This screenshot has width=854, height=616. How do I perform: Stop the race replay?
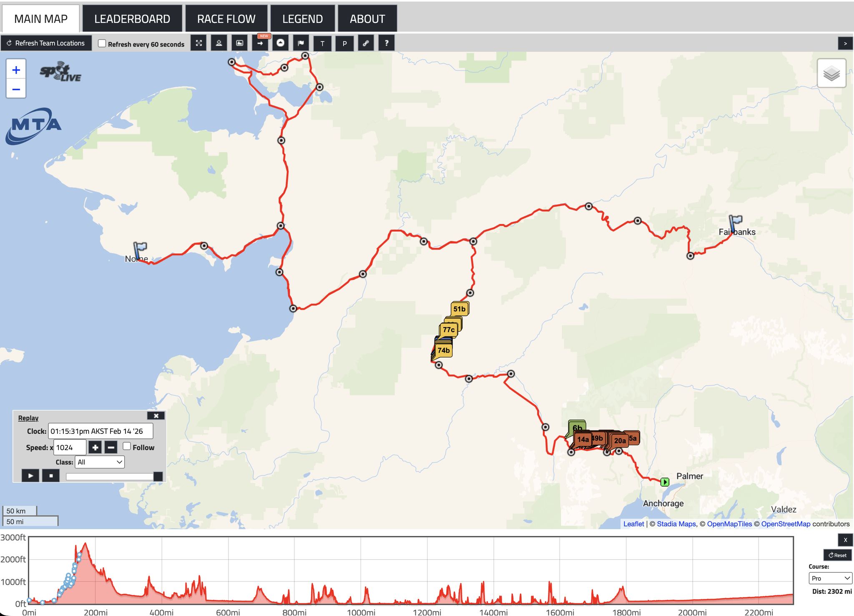coord(51,475)
